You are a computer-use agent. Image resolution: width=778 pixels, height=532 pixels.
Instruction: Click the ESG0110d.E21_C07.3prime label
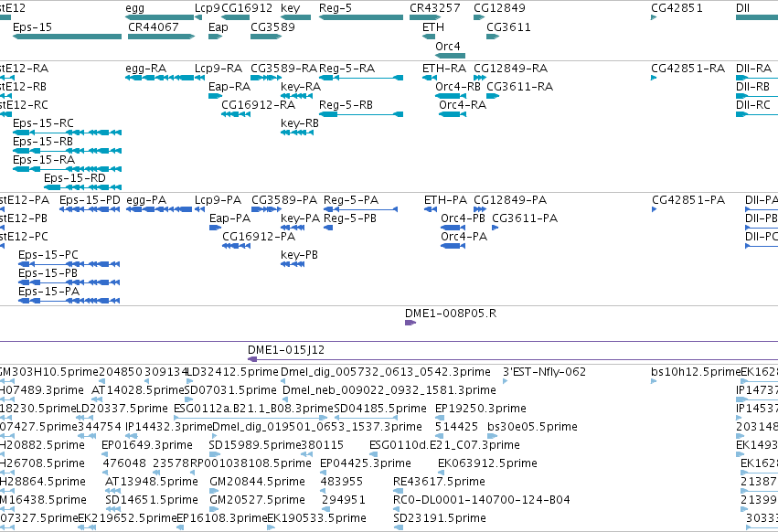pyautogui.click(x=444, y=444)
